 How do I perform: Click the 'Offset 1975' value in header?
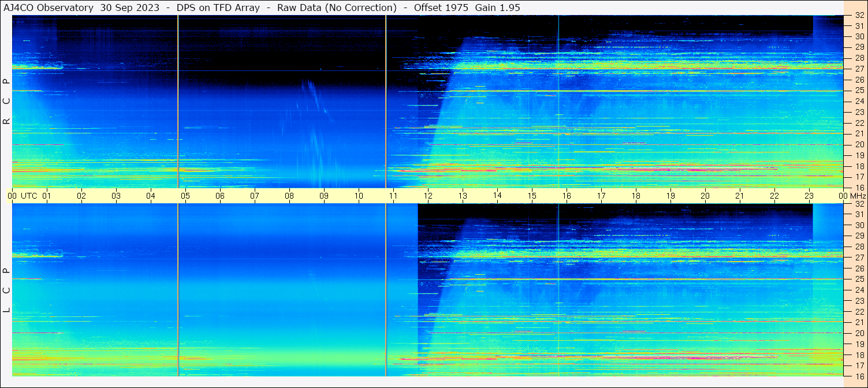tap(440, 8)
